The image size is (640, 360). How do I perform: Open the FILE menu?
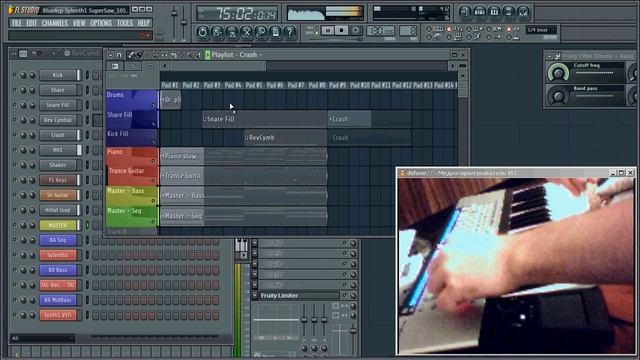[17, 23]
